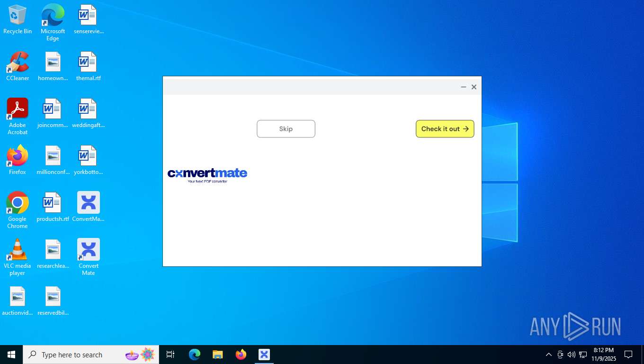Open File Explorer from the taskbar
This screenshot has width=644, height=364.
(217, 355)
